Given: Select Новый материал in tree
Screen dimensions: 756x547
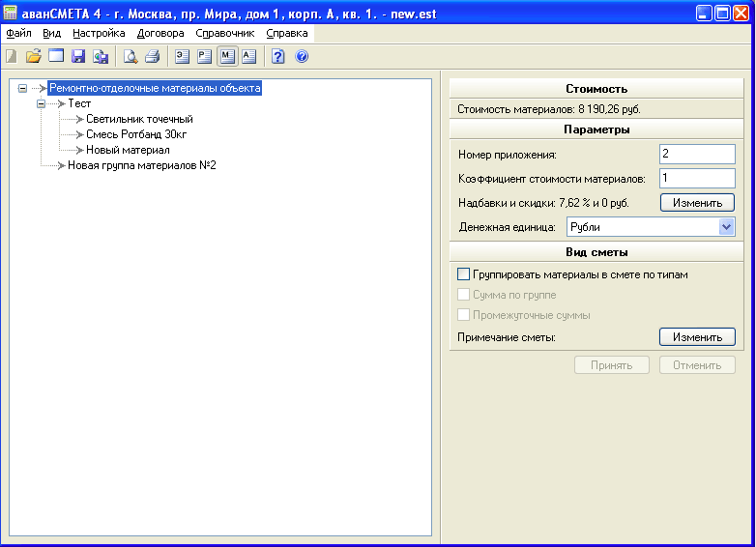Looking at the screenshot, I should tap(128, 150).
